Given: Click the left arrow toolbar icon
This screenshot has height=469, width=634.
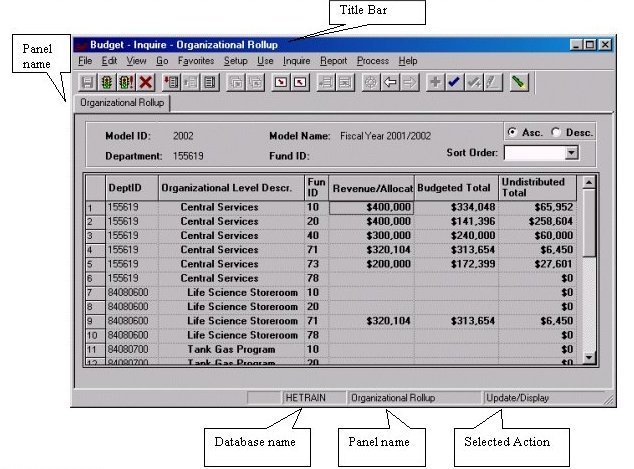Looking at the screenshot, I should click(391, 82).
